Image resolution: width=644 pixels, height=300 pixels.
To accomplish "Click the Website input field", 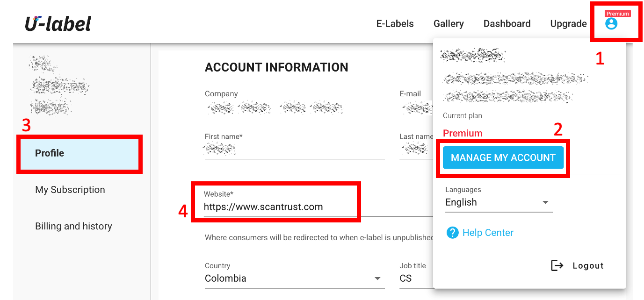I will point(276,207).
